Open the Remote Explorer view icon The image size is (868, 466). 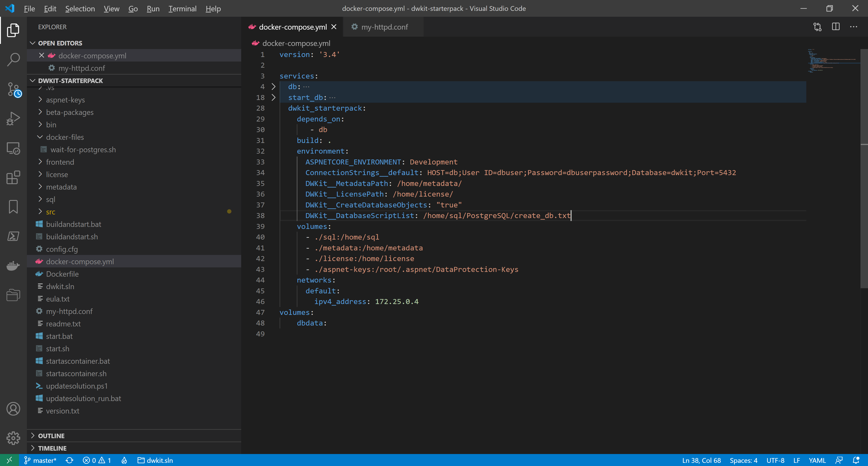(x=13, y=148)
